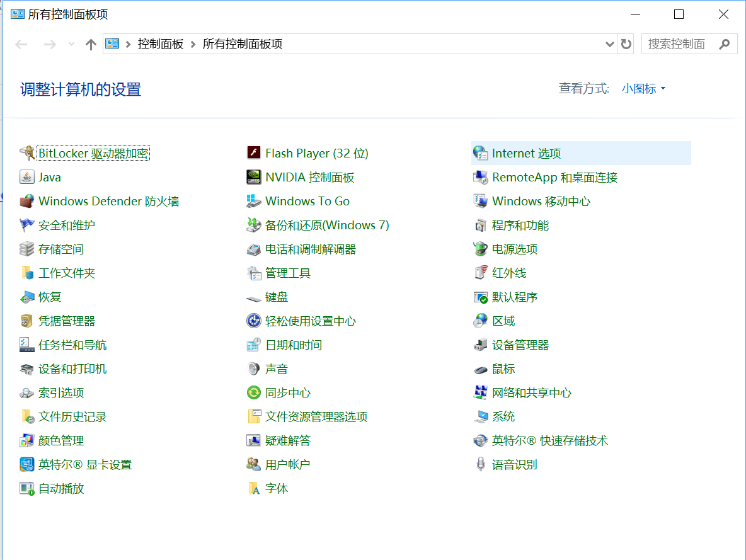Image resolution: width=746 pixels, height=560 pixels.
Task: Go forward with the forward arrow
Action: (x=50, y=44)
